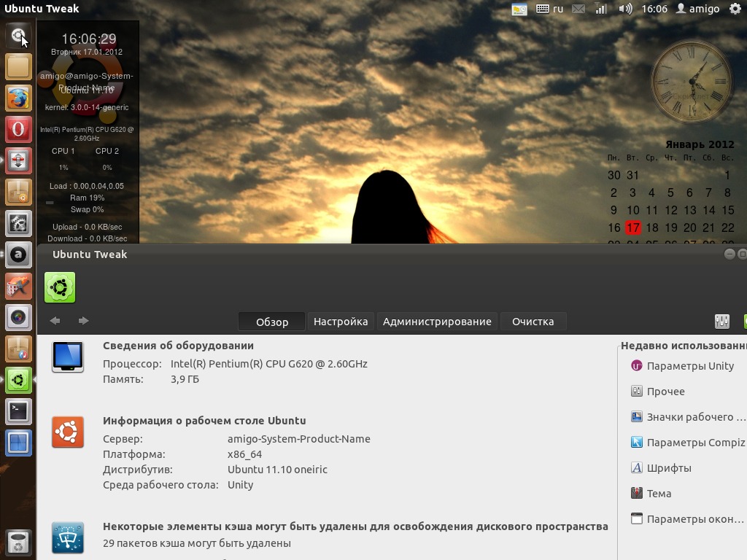The image size is (747, 560).
Task: Click the orange Ubuntu logo beside desktop info
Action: [x=68, y=432]
